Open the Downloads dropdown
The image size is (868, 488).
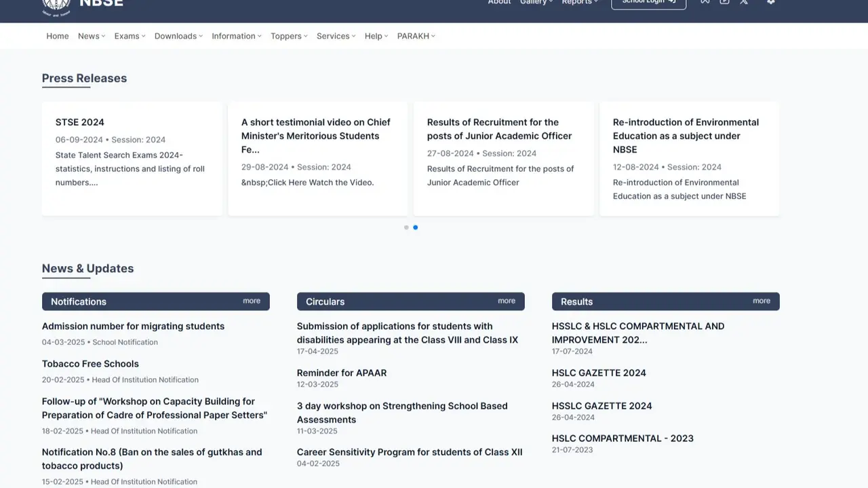click(178, 36)
